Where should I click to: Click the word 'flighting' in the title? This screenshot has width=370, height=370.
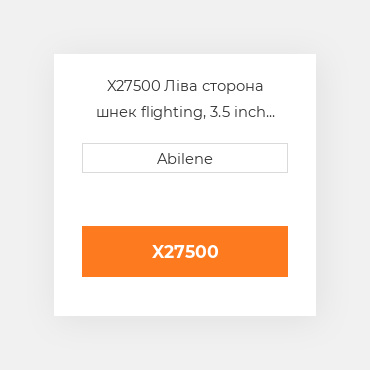[x=172, y=112]
